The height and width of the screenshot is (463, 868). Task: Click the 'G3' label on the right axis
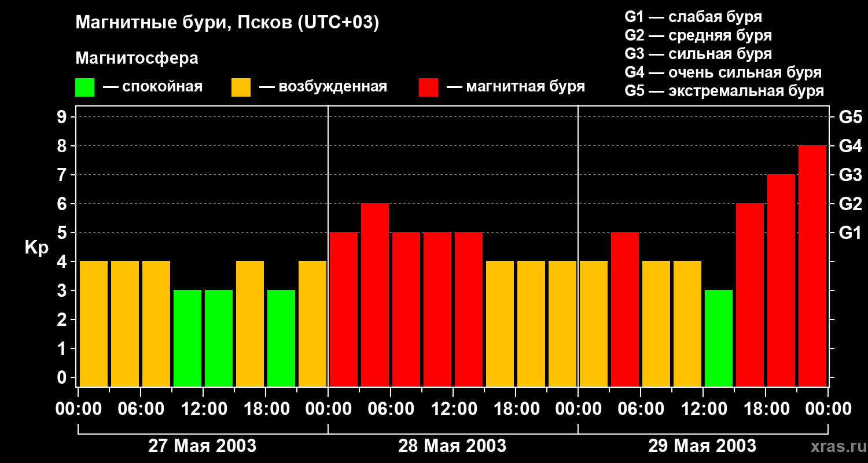click(x=850, y=175)
